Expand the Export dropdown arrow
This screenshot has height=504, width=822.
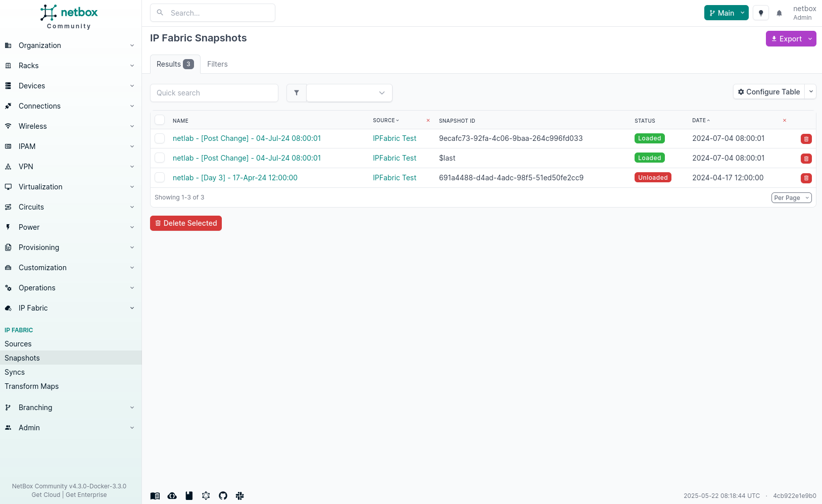coord(810,39)
